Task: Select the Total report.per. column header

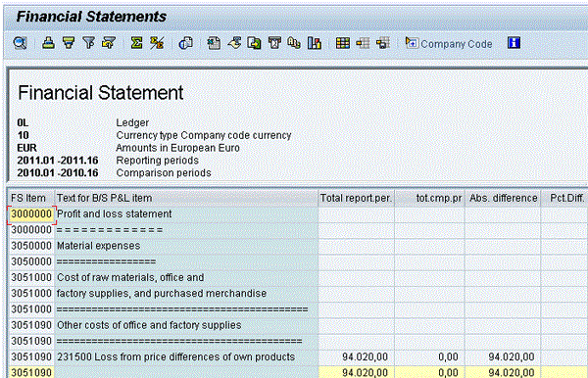Action: 356,198
